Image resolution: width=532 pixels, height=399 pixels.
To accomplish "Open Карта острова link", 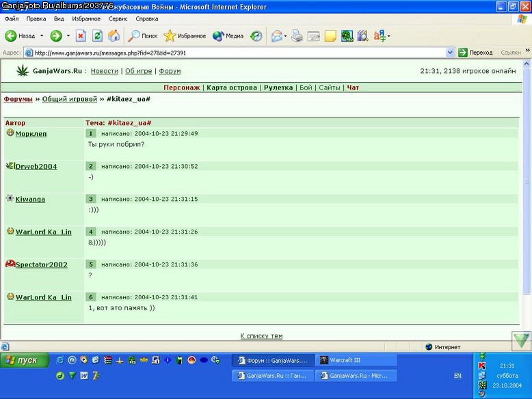I will pyautogui.click(x=232, y=87).
